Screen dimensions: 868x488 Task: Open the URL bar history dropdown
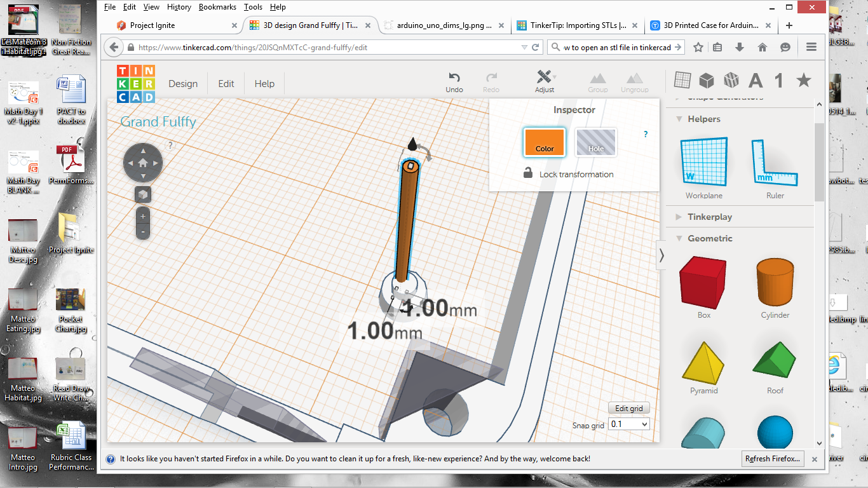click(x=524, y=47)
